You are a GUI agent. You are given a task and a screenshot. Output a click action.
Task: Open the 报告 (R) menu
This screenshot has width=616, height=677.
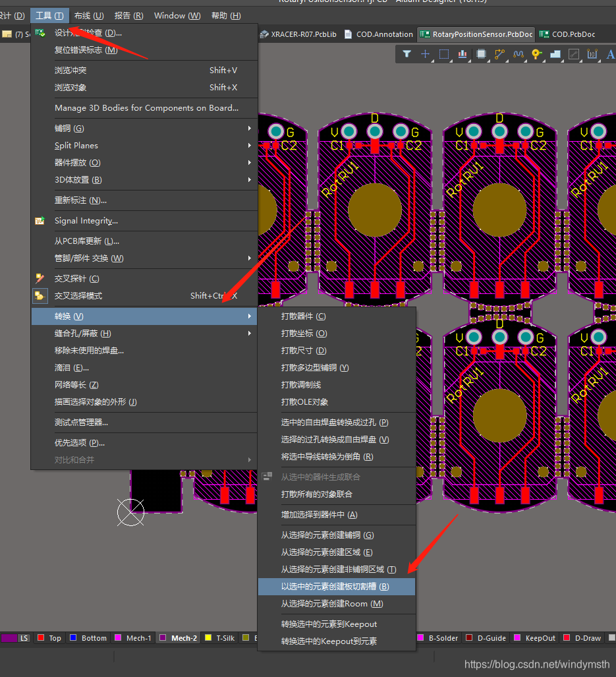tap(128, 16)
